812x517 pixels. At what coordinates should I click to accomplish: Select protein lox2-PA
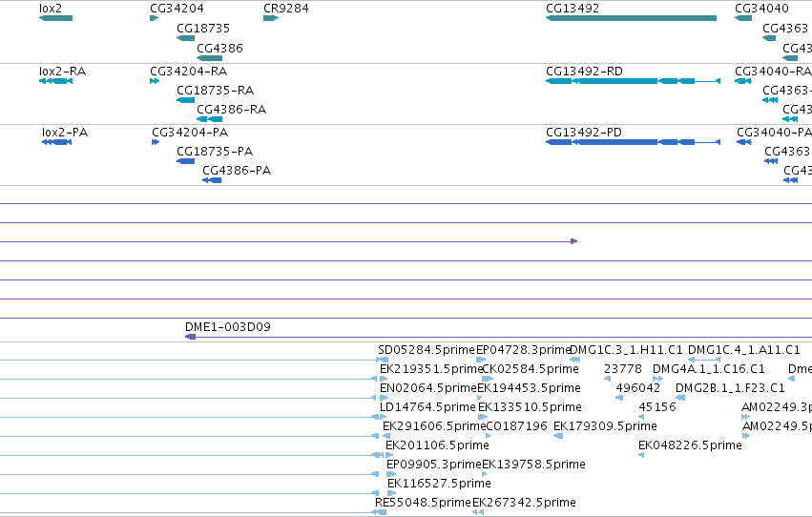(x=56, y=142)
